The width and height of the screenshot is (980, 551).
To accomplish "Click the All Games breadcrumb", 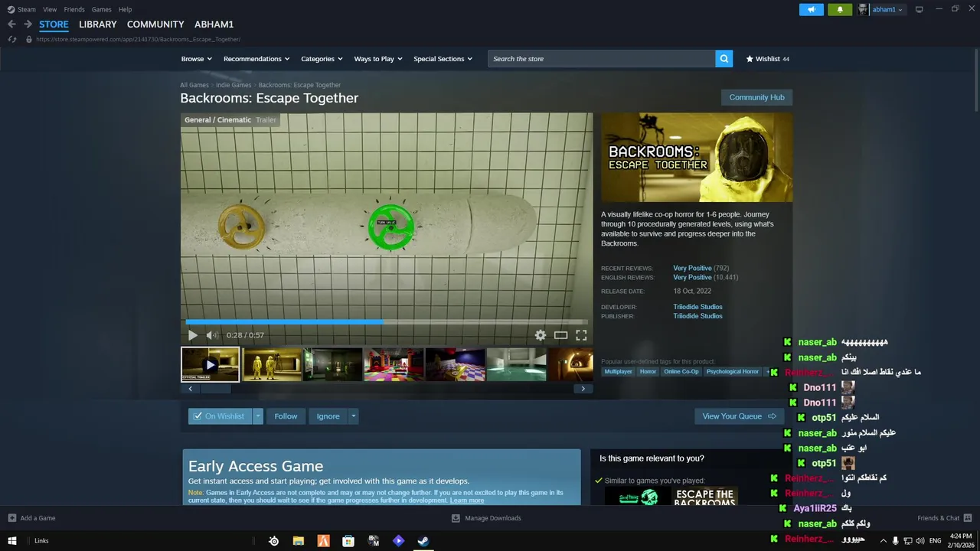I will click(x=194, y=85).
